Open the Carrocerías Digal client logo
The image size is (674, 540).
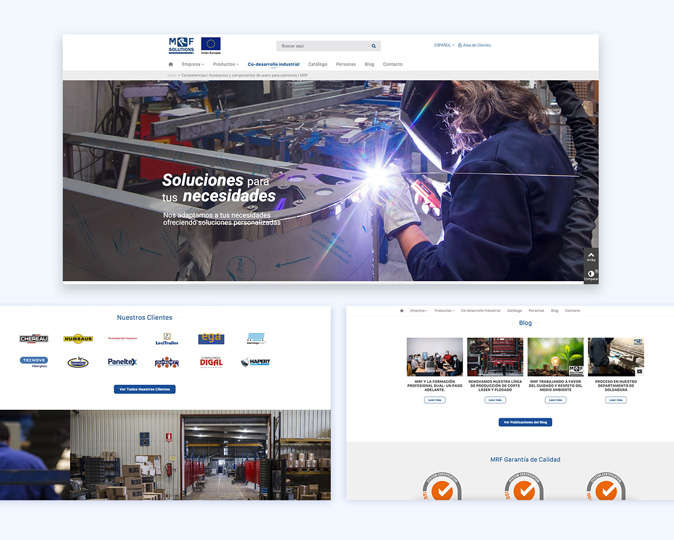click(x=211, y=362)
